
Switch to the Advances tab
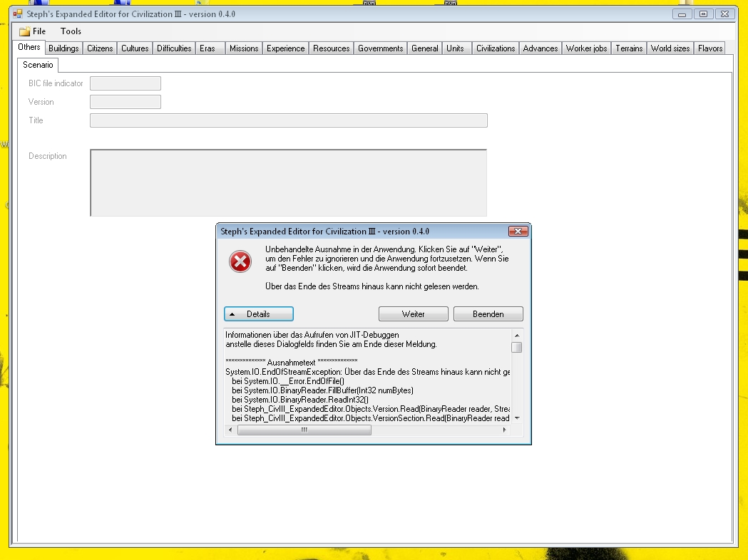point(540,48)
